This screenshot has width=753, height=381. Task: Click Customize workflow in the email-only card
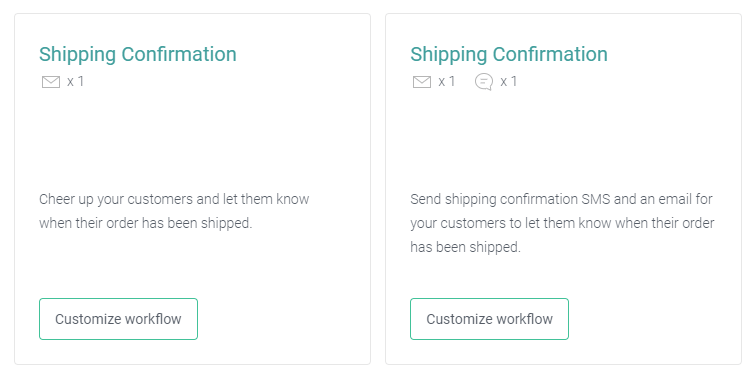[x=118, y=319]
